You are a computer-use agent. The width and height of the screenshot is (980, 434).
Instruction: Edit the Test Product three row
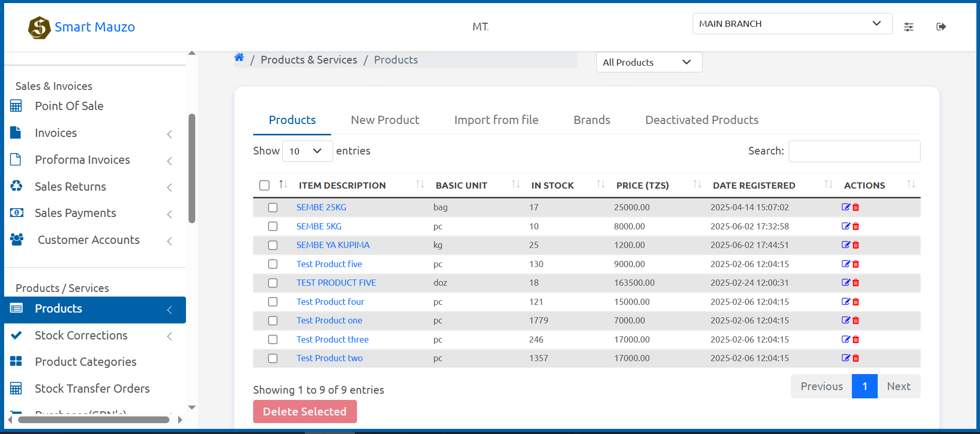pyautogui.click(x=846, y=339)
